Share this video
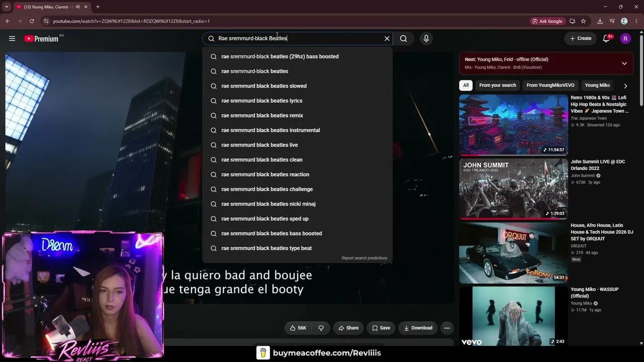Screen dimensions: 644x362 [x=348, y=328]
